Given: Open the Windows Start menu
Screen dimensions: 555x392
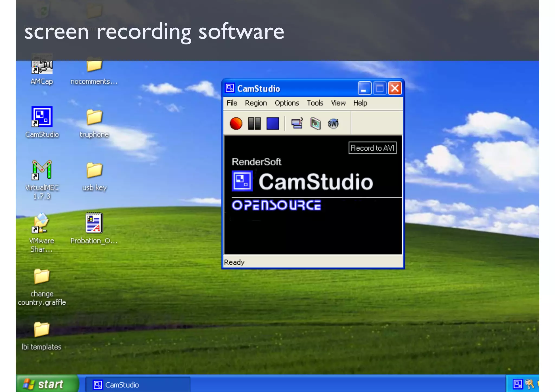Looking at the screenshot, I should pos(47,384).
